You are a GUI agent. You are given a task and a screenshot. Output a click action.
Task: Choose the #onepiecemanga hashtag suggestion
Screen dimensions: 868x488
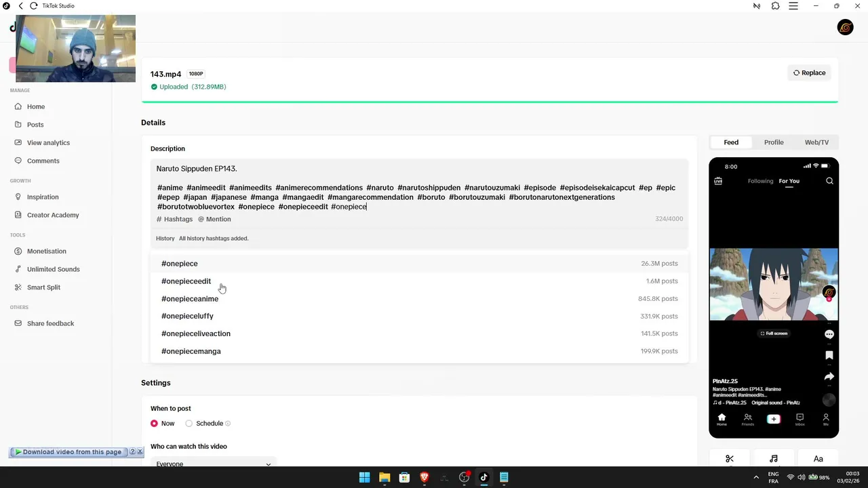coord(419,351)
